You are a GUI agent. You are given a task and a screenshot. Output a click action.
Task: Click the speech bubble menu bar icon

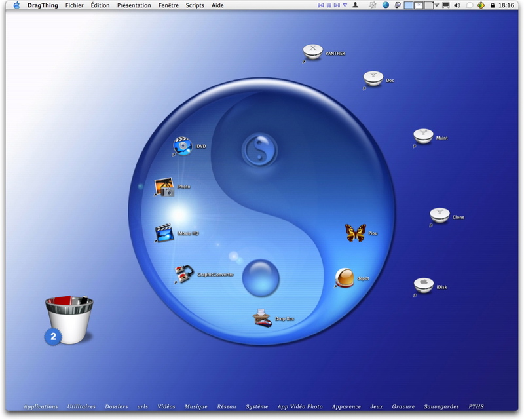(470, 5)
